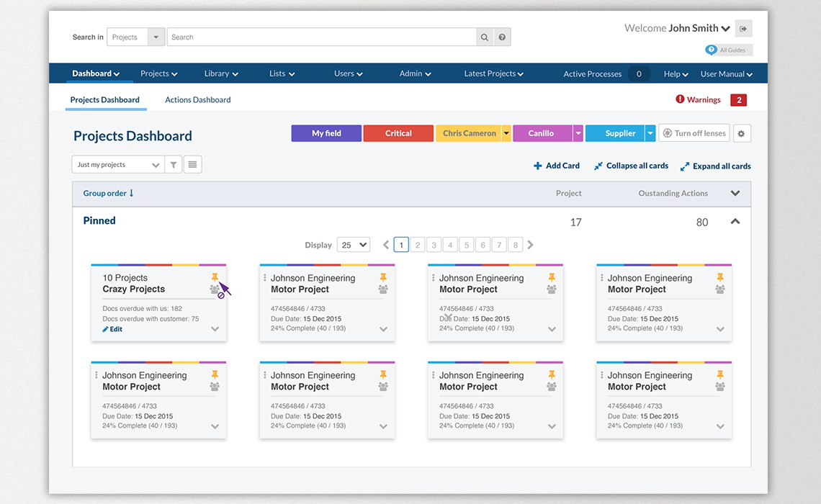Click the logout icon beside John Smith
The width and height of the screenshot is (821, 504).
pyautogui.click(x=744, y=29)
